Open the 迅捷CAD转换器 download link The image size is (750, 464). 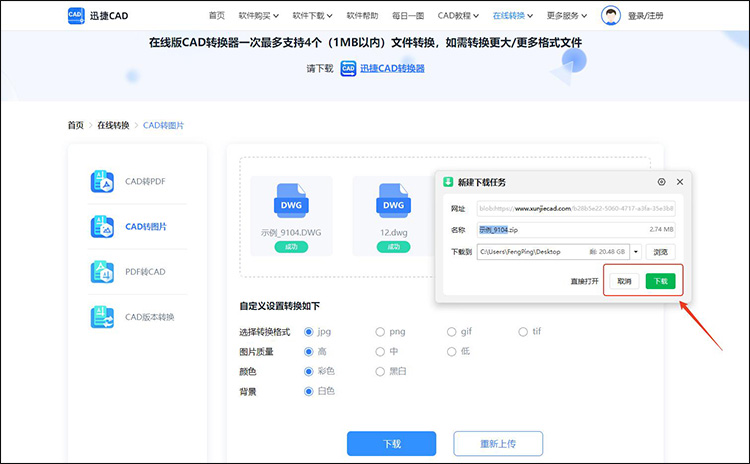pyautogui.click(x=392, y=68)
